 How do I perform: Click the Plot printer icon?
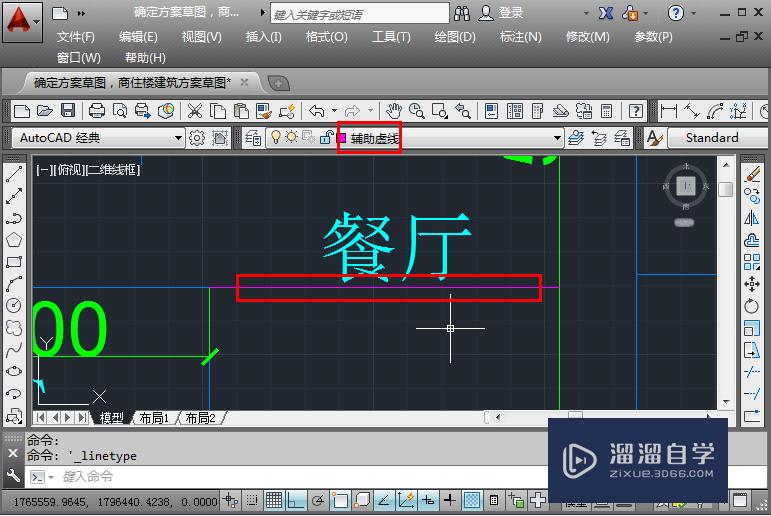click(96, 111)
